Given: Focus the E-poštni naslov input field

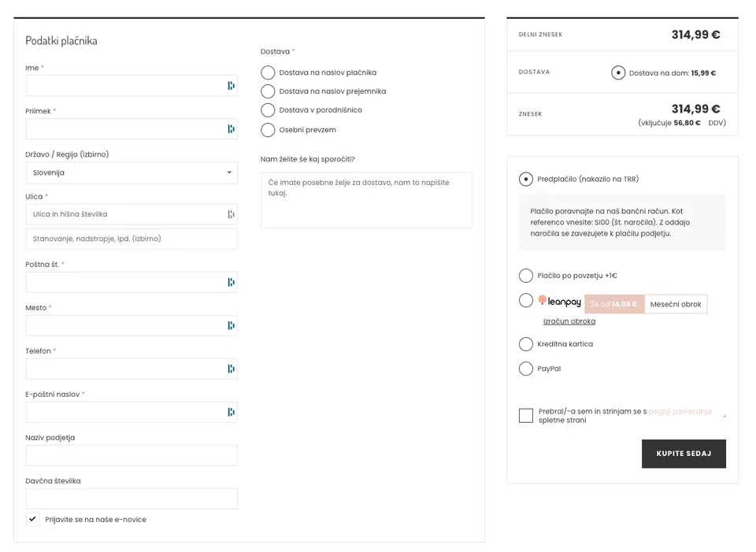Looking at the screenshot, I should [x=132, y=412].
